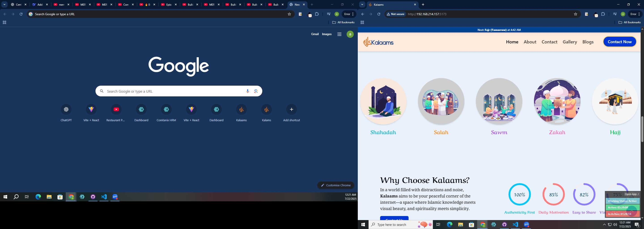This screenshot has height=229, width=644.
Task: Start voice search with the microphone icon
Action: 248,91
